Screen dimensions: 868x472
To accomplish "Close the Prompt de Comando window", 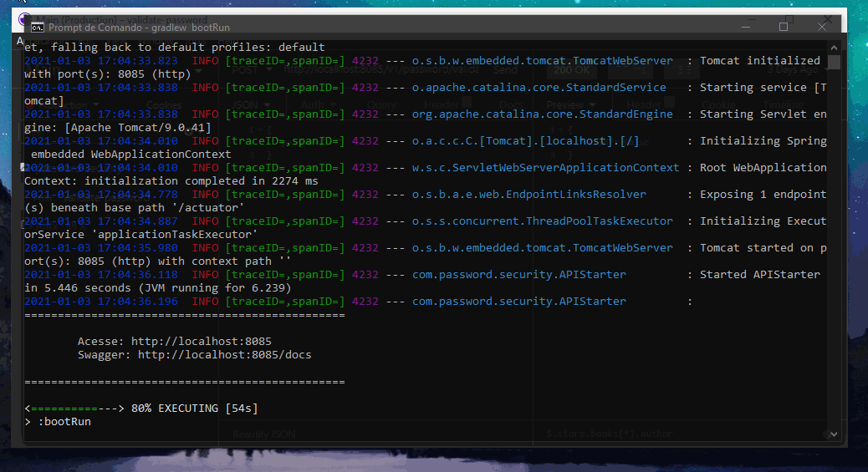I will coord(822,27).
